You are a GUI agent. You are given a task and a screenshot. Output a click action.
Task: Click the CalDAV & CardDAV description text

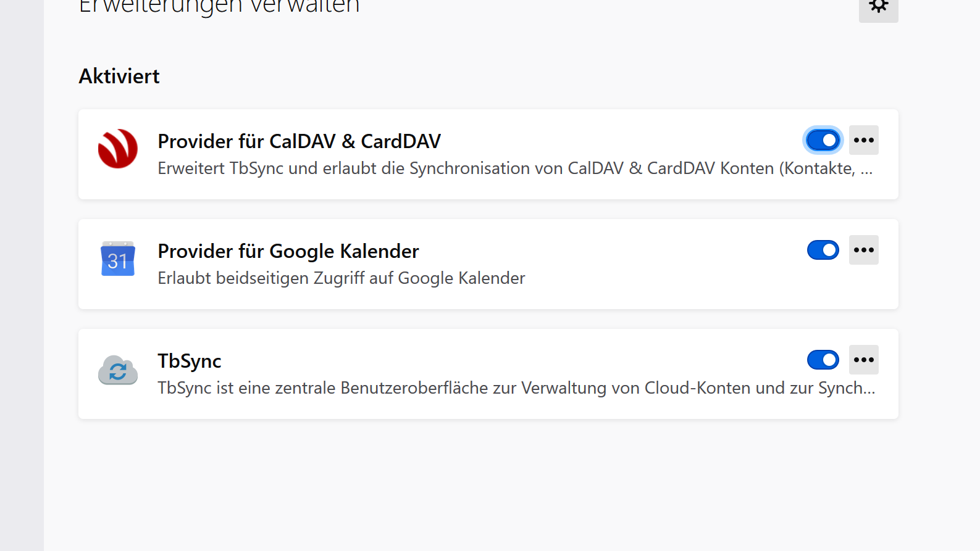click(x=515, y=168)
